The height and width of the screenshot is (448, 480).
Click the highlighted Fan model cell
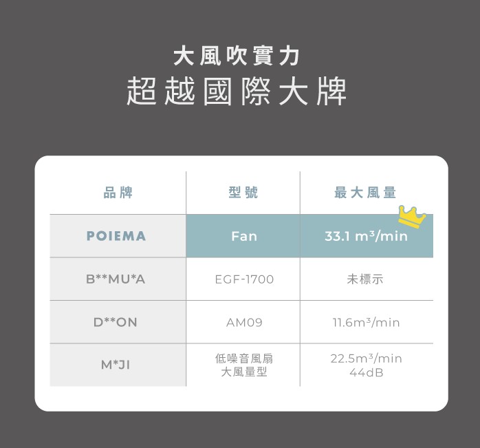(x=243, y=236)
